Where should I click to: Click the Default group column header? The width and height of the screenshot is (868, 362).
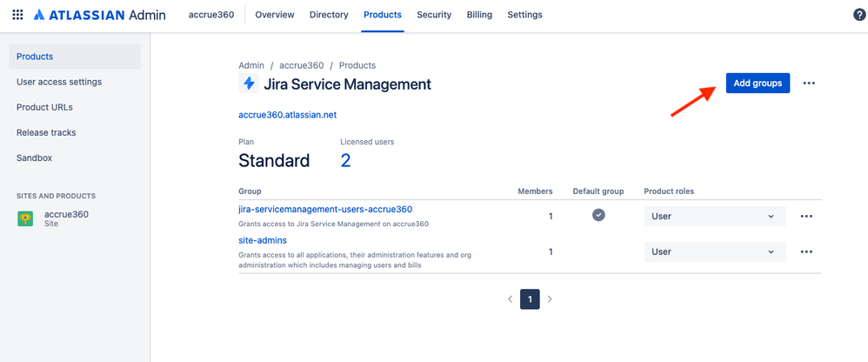click(598, 191)
